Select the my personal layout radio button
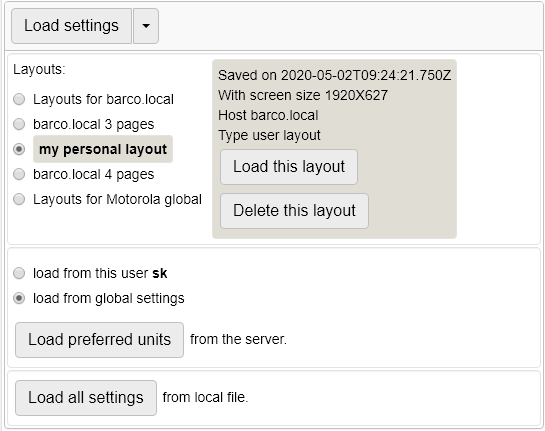Image resolution: width=545 pixels, height=431 pixels. click(x=19, y=149)
